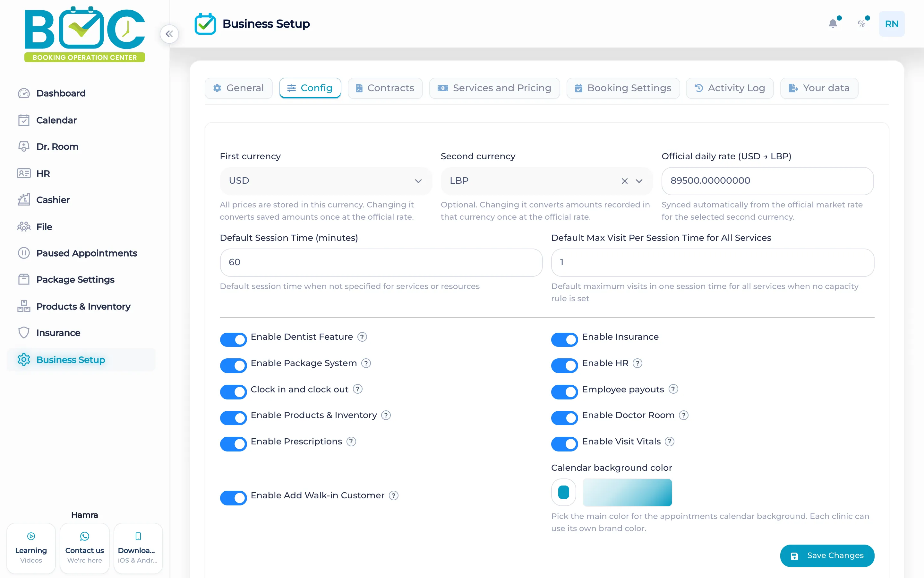Click the help icon next to Enable Dentist Feature

[x=362, y=337]
